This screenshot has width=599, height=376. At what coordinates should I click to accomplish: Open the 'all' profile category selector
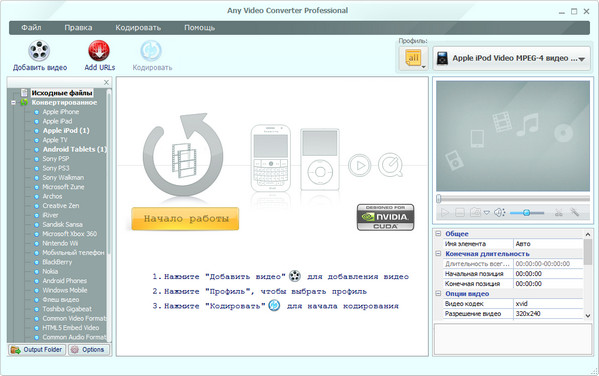tap(413, 58)
